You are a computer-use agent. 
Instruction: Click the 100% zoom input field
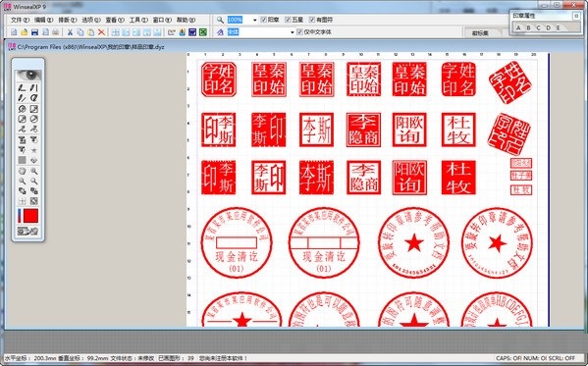point(240,20)
